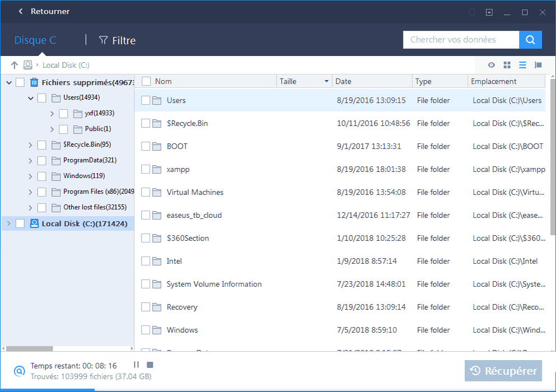
Task: Open the Taille column sort dropdown arrow
Action: 326,81
